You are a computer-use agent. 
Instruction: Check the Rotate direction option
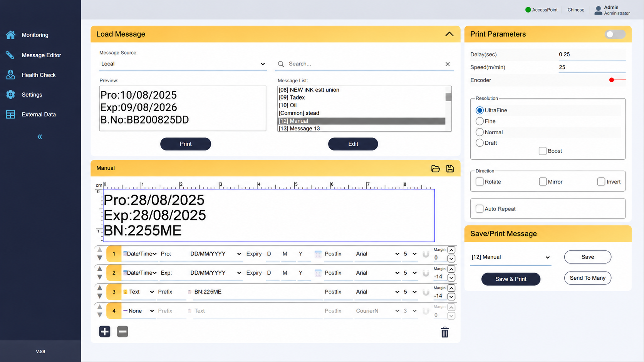pos(480,182)
